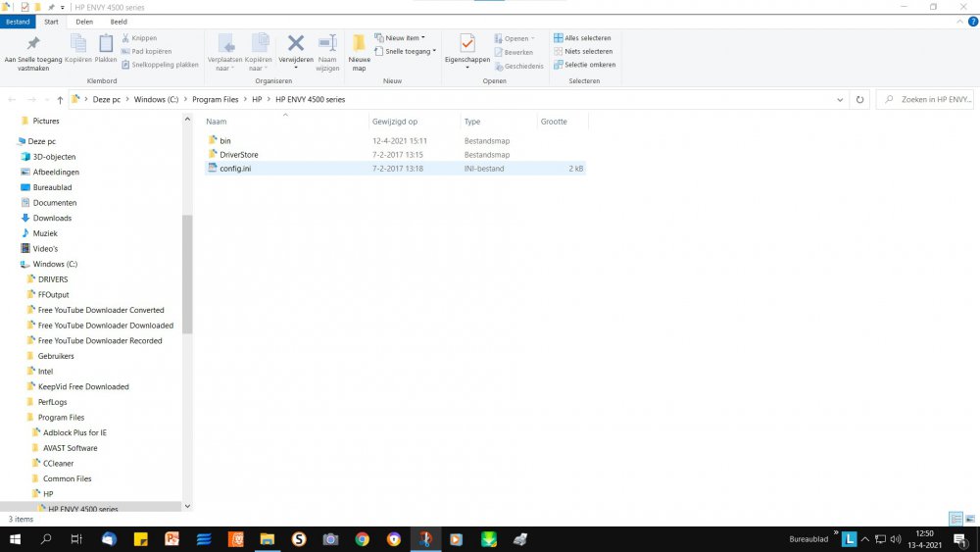Click the refresh button beside the address bar
Image resolution: width=980 pixels, height=552 pixels.
click(859, 99)
